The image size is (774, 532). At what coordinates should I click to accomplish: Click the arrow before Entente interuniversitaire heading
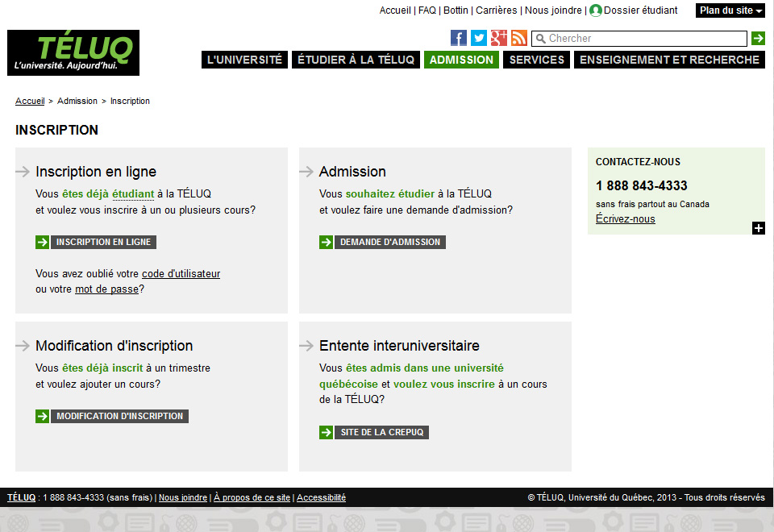pos(306,346)
